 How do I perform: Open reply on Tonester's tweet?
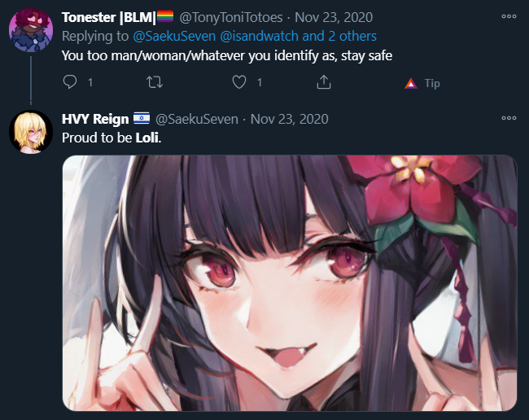click(x=70, y=82)
